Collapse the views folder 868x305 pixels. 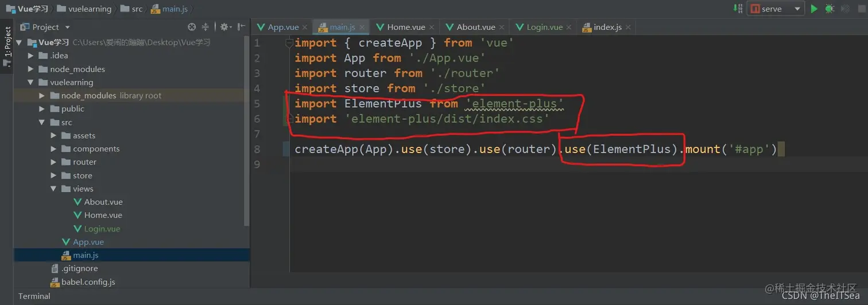click(x=53, y=189)
